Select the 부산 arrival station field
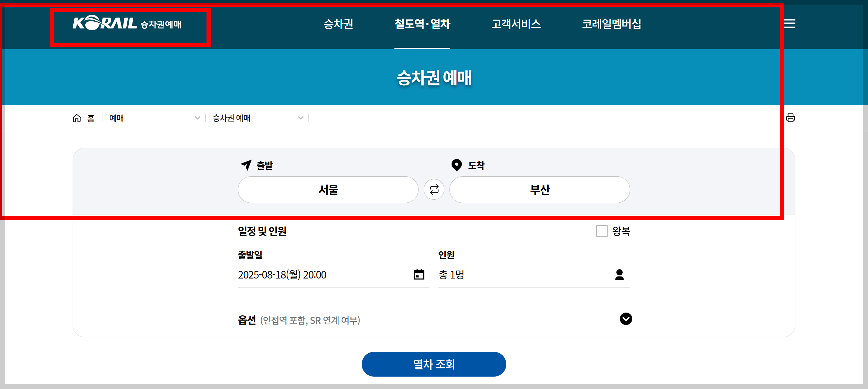Viewport: 868px width, 389px height. (x=540, y=190)
